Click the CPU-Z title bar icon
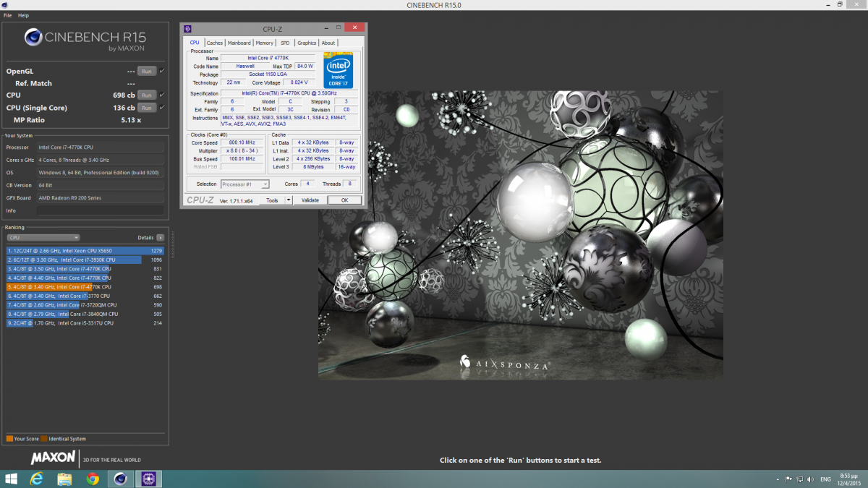The height and width of the screenshot is (488, 868). (x=187, y=28)
